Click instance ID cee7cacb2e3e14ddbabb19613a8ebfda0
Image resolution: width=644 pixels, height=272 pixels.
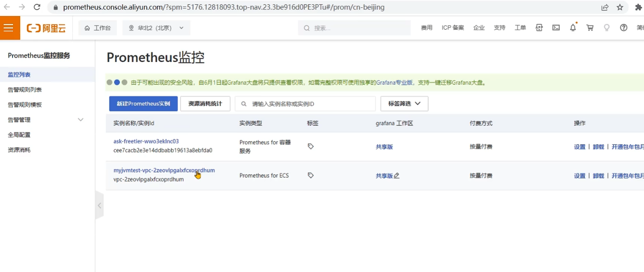coord(163,150)
